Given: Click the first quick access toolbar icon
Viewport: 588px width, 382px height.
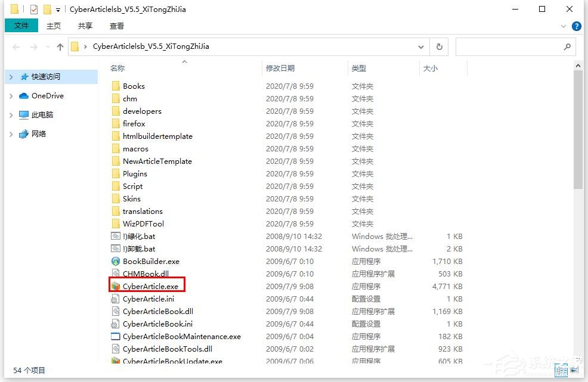Looking at the screenshot, I should point(14,9).
